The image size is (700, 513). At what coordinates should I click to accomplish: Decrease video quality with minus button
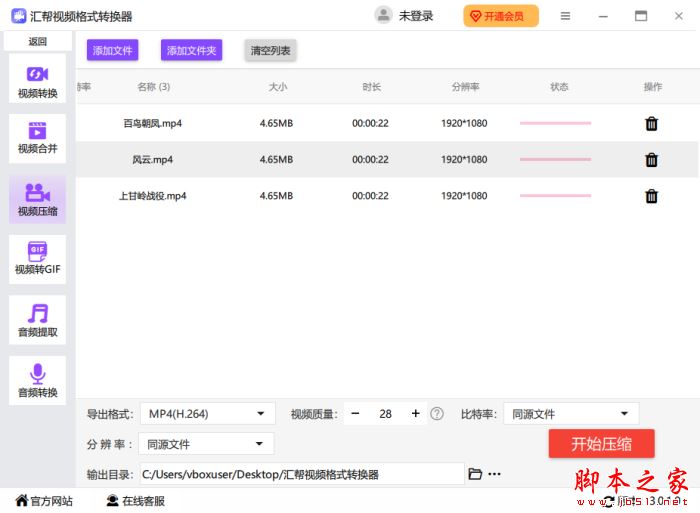355,413
